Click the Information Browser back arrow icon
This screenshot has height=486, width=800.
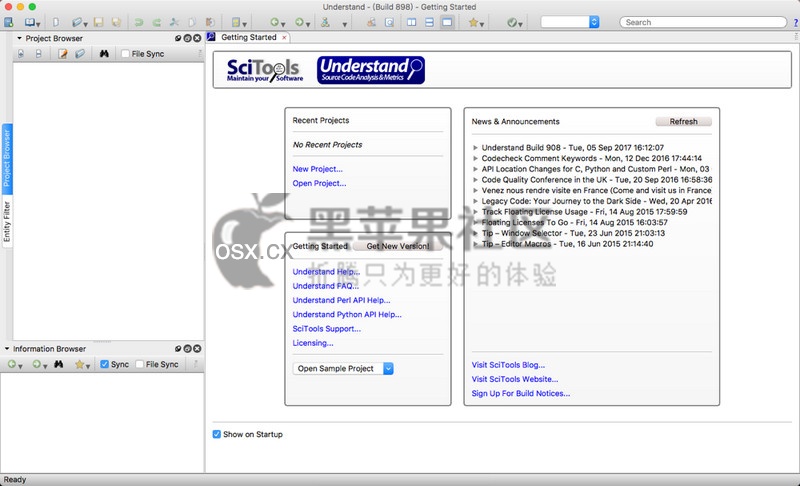point(12,364)
